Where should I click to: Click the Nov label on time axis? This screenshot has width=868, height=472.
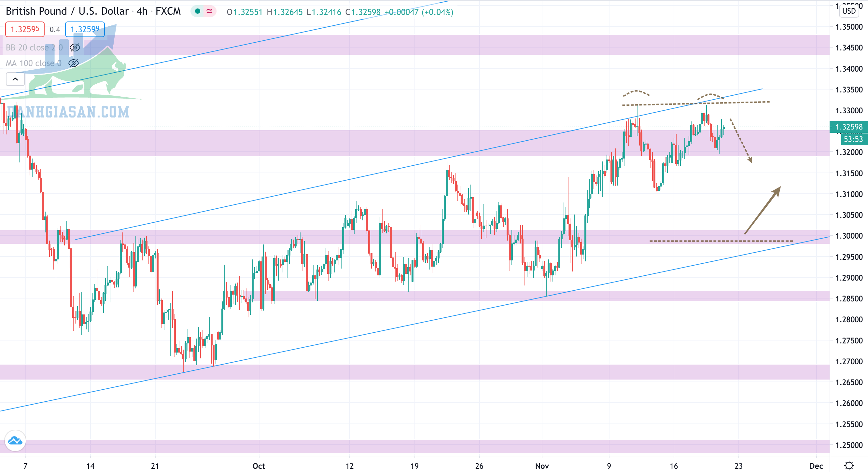(x=542, y=466)
